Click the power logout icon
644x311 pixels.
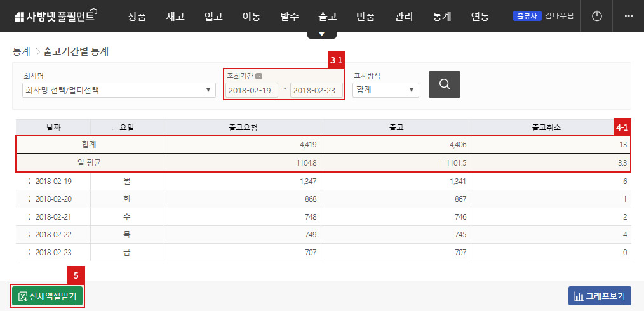596,16
